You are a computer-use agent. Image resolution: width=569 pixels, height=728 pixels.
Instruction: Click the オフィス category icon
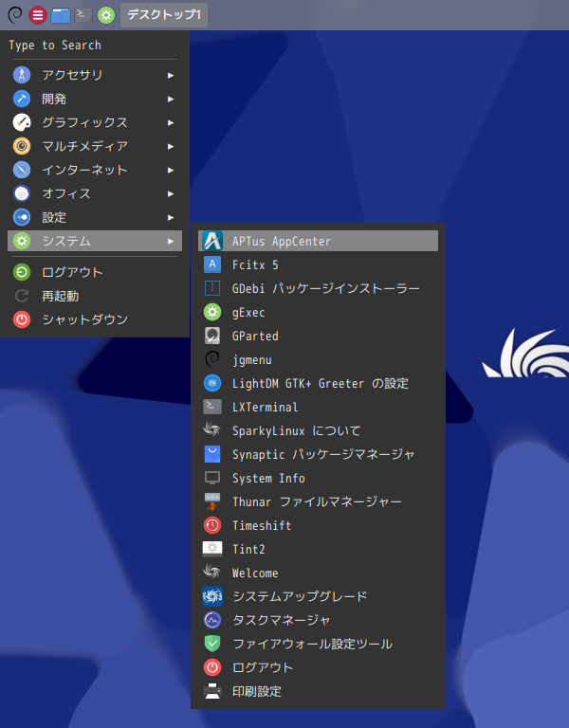[x=22, y=193]
